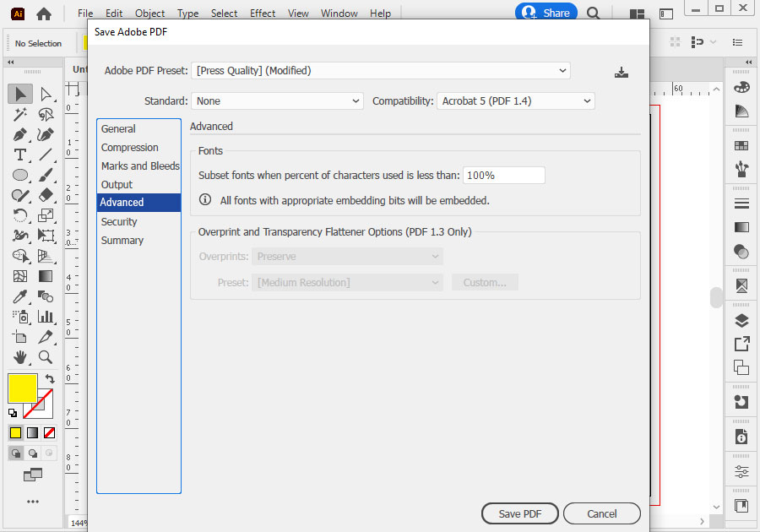Switch to the General section

118,129
